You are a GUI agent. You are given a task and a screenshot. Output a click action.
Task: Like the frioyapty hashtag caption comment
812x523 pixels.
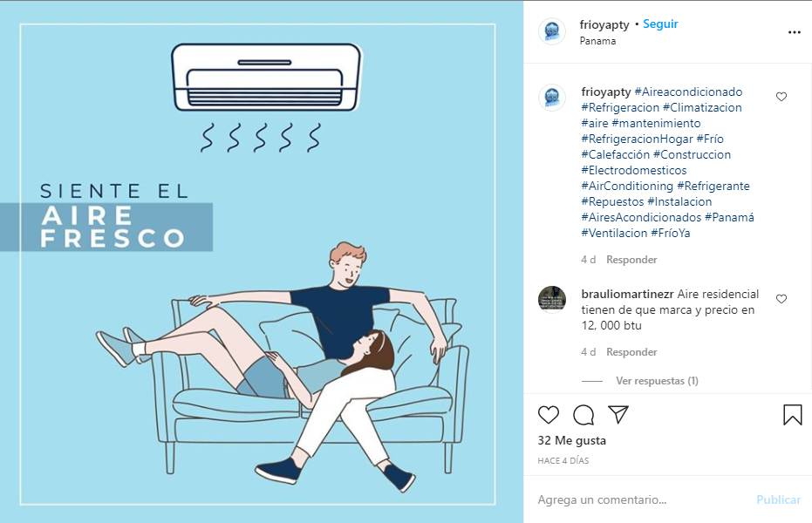[781, 97]
